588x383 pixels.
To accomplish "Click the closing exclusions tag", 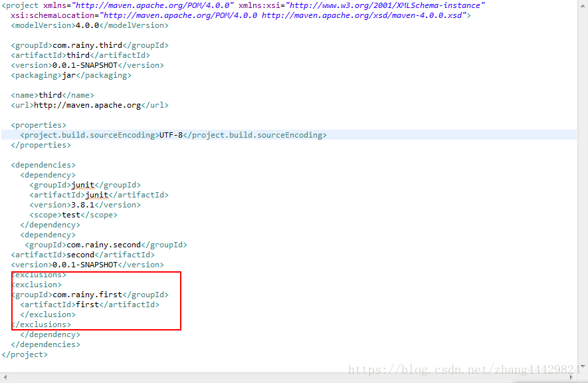I will coord(41,325).
